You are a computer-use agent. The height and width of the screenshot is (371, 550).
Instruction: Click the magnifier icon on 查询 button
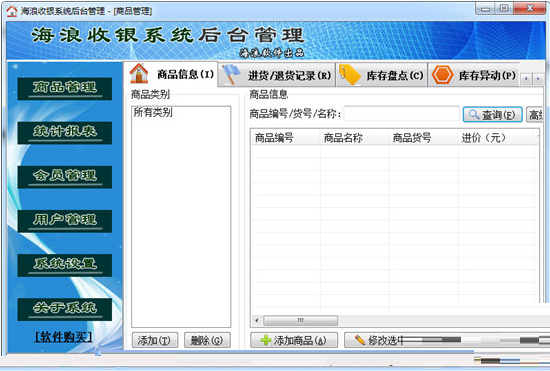click(x=474, y=114)
